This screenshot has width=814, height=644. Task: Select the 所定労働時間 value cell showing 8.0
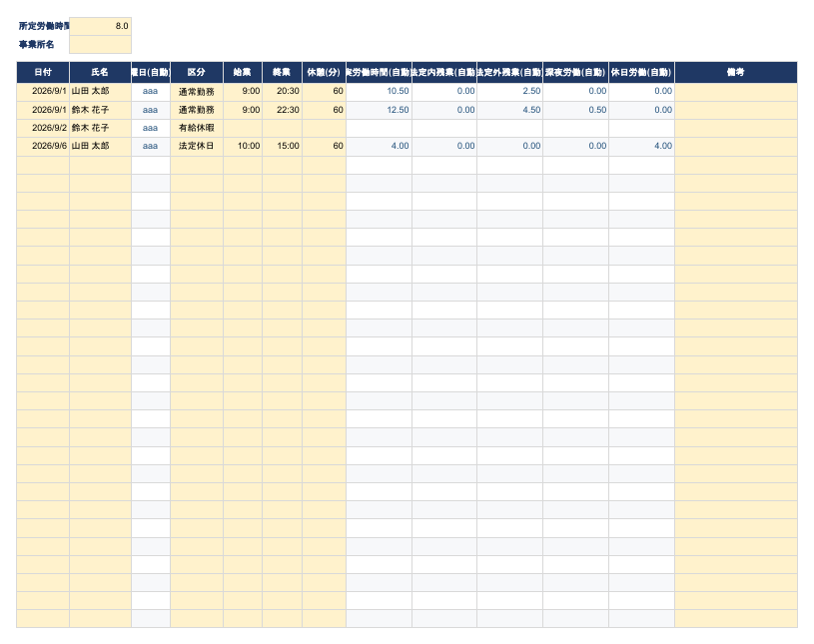(x=100, y=26)
